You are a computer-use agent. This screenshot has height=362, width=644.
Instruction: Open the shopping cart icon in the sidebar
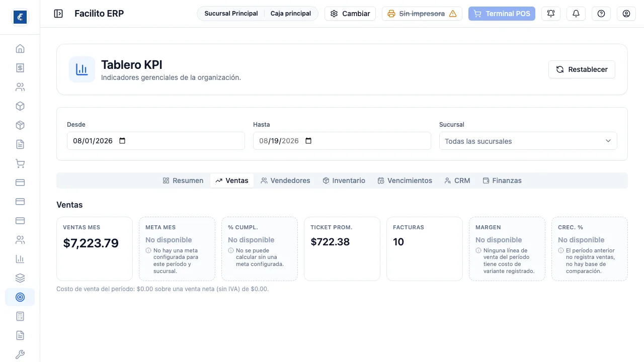(20, 163)
